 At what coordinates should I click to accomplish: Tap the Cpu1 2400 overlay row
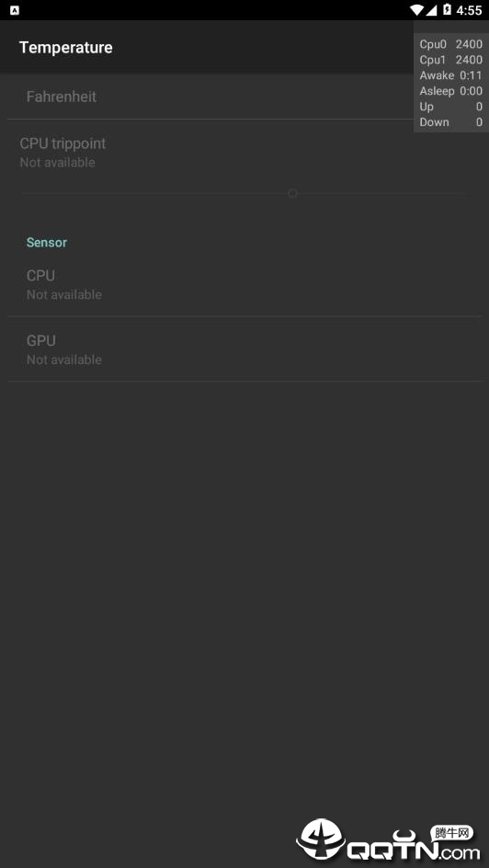coord(450,60)
